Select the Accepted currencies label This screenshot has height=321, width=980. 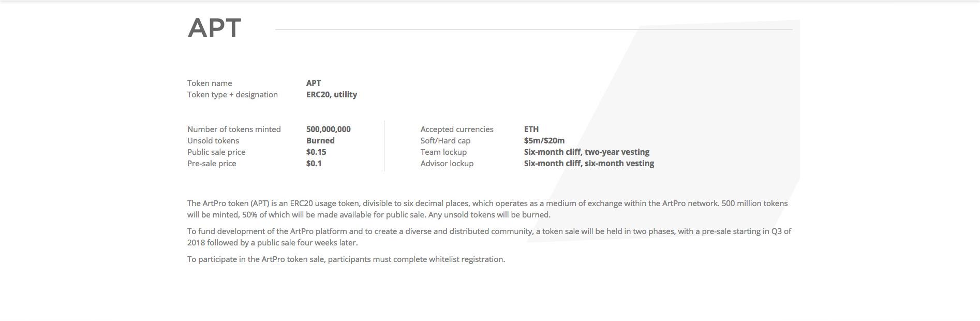(x=457, y=129)
